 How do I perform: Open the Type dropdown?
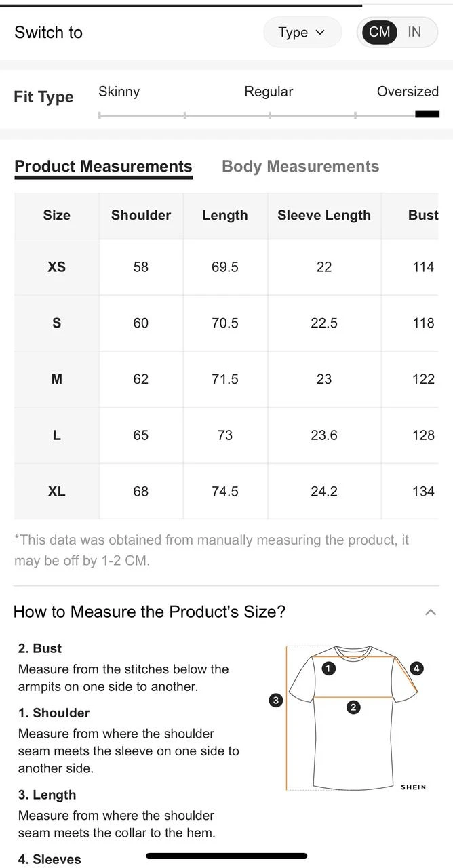tap(302, 33)
